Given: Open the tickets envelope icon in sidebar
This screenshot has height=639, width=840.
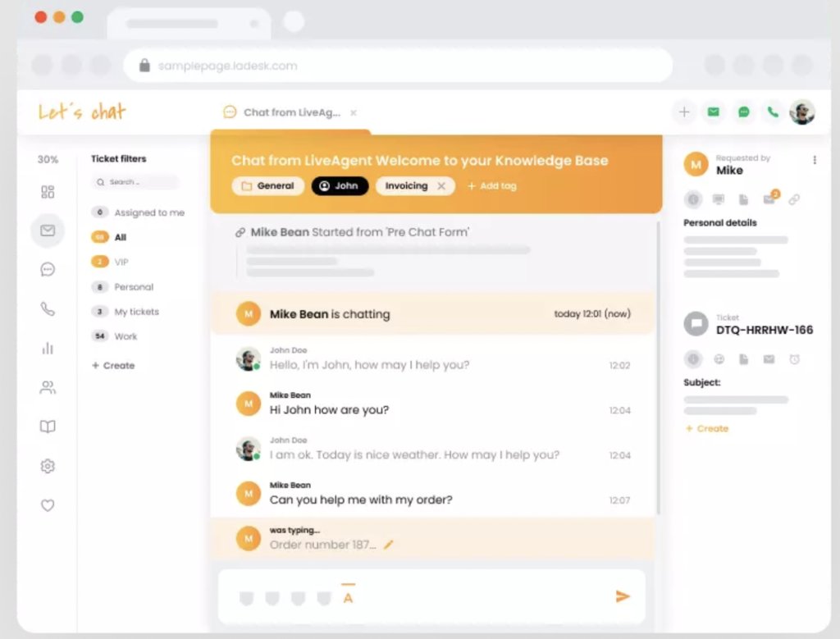Looking at the screenshot, I should tap(48, 230).
